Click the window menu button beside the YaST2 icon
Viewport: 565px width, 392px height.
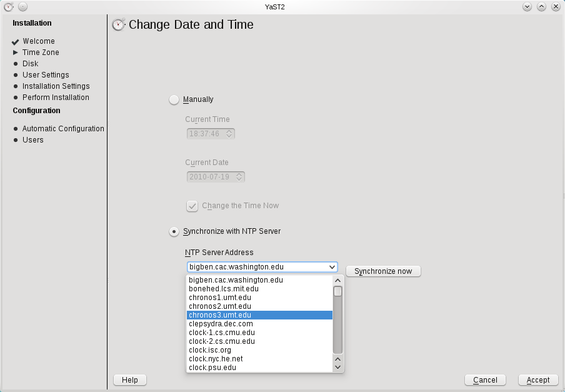point(22,6)
